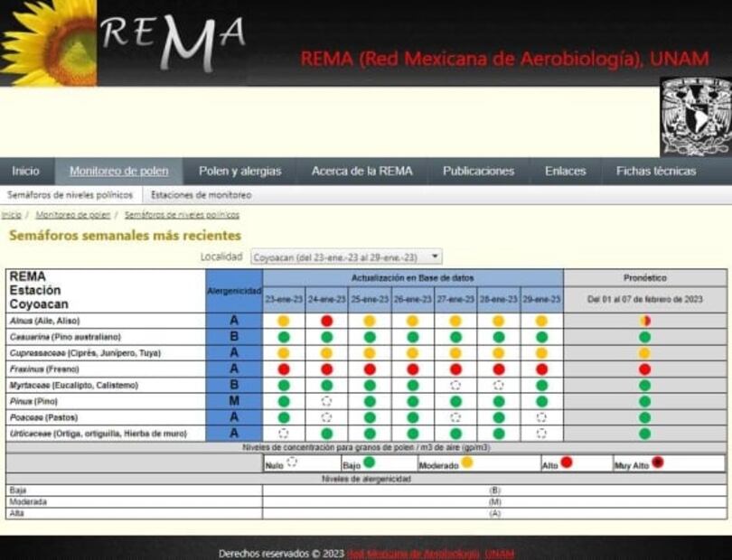Image resolution: width=732 pixels, height=560 pixels.
Task: Open the Localidad Coyoacan dropdown
Action: point(346,257)
